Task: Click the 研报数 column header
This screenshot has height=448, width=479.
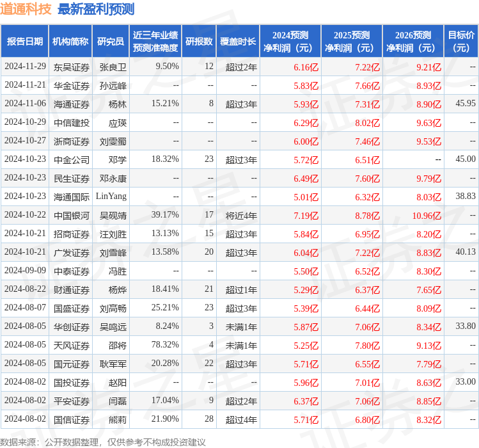Action: [x=199, y=42]
